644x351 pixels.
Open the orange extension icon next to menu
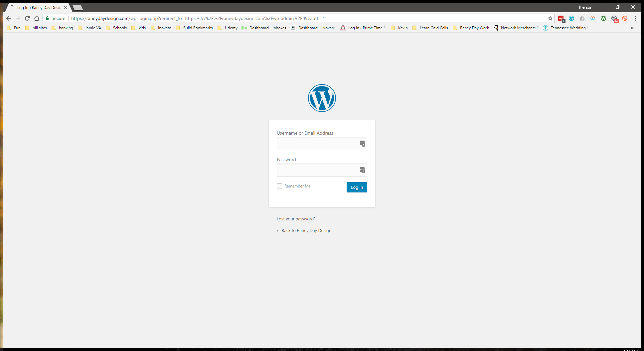click(625, 18)
